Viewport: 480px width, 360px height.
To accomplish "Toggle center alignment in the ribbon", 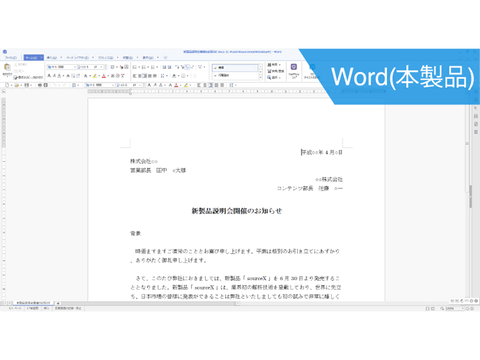I will tap(140, 76).
